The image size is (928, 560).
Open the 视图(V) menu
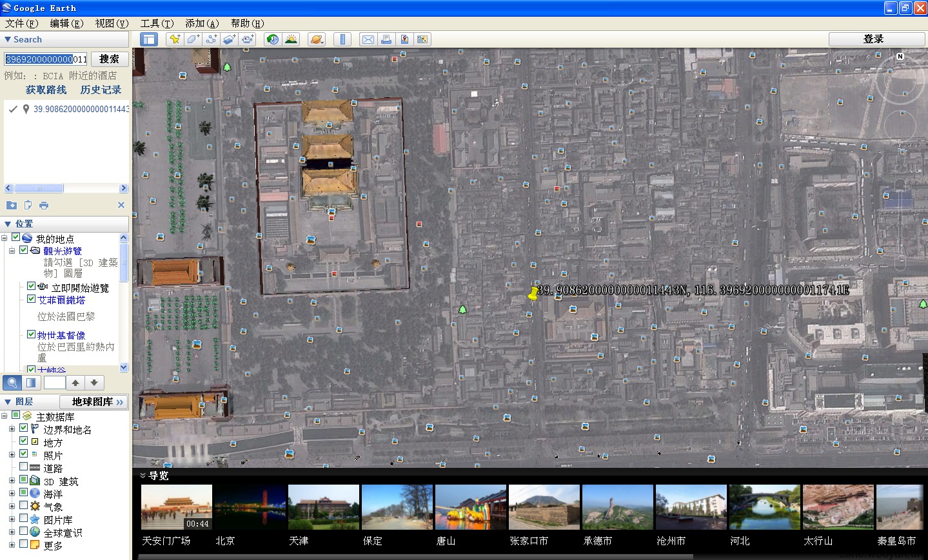point(112,23)
